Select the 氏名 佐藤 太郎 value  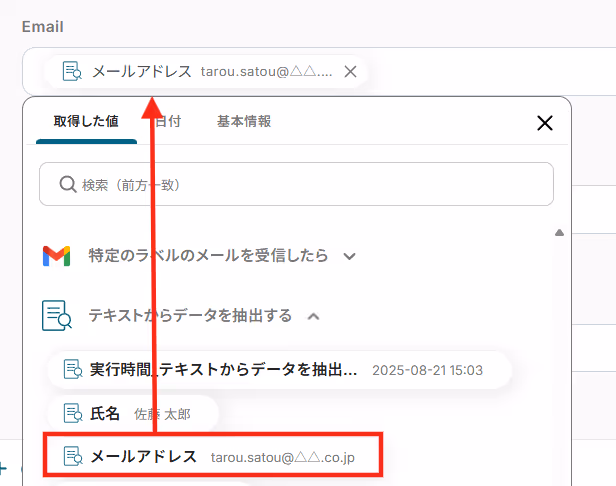click(133, 413)
